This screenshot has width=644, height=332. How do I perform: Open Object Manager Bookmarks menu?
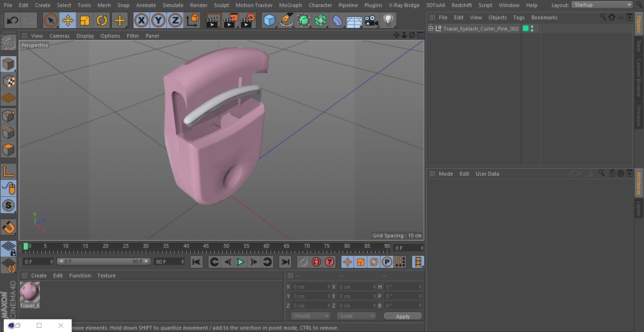point(544,17)
